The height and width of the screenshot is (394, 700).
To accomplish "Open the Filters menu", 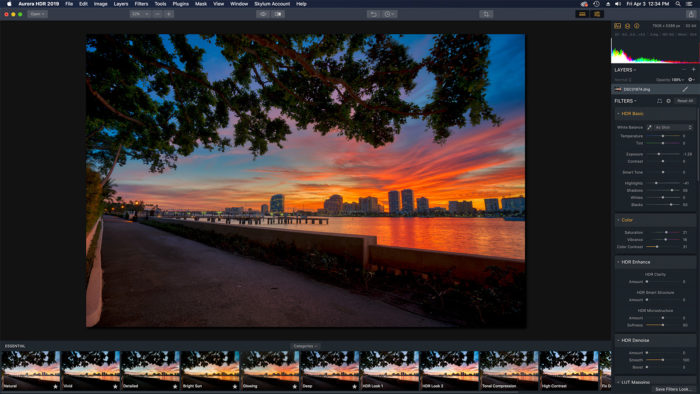I will point(141,4).
